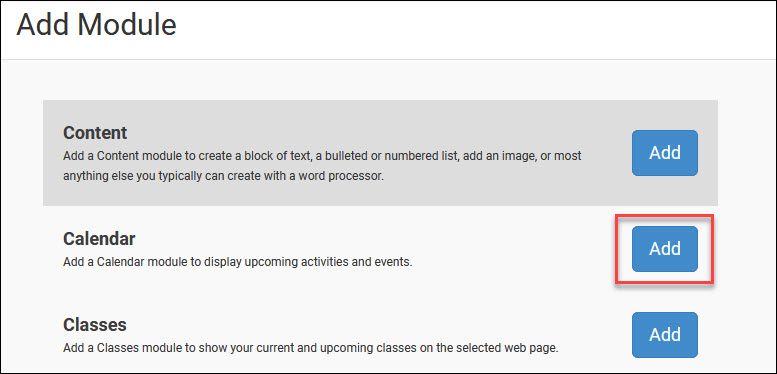Screen dimensions: 777x374
Task: Click the horizontal divider below the Add Module title
Action: coord(388,59)
